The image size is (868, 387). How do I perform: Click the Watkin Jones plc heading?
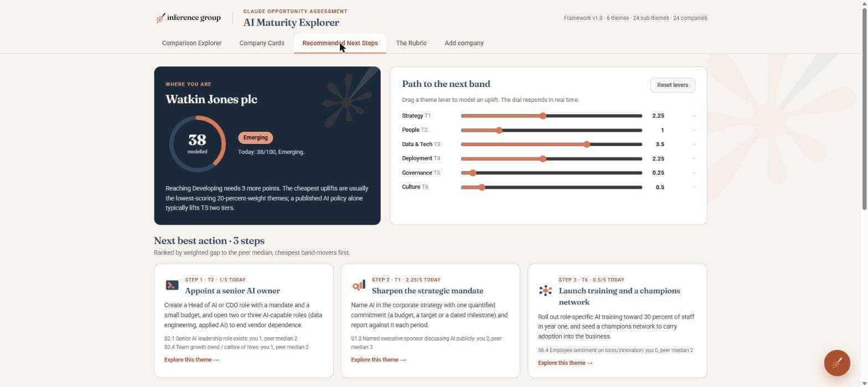[211, 100]
